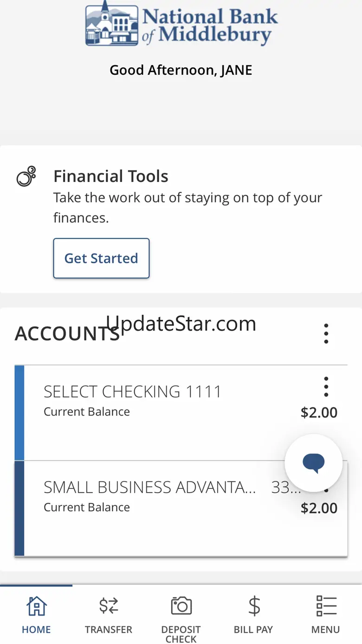362x644 pixels.
Task: Open the Menu list icon
Action: (326, 606)
